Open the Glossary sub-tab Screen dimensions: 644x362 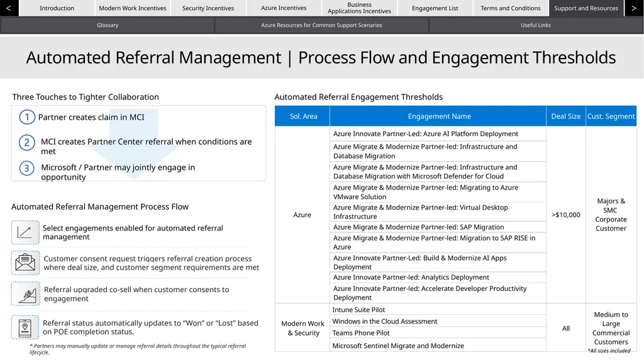click(x=108, y=25)
